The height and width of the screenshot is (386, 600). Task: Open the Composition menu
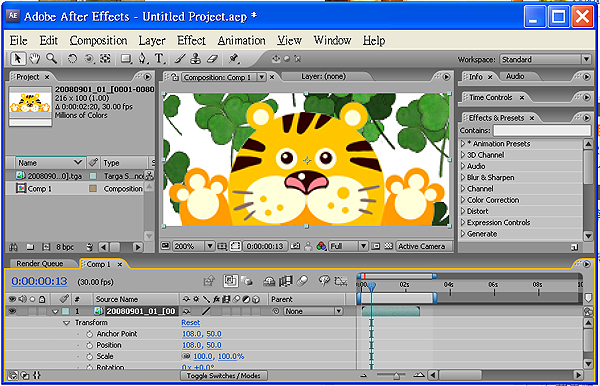pos(98,41)
